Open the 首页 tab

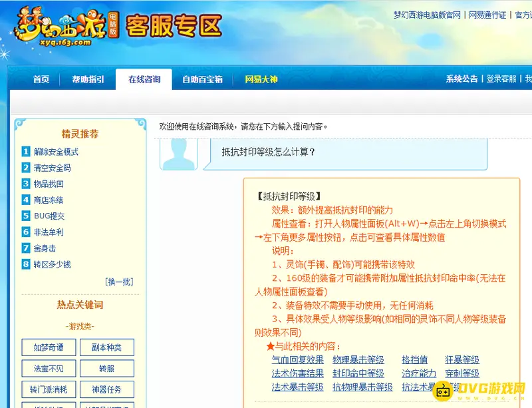[41, 79]
